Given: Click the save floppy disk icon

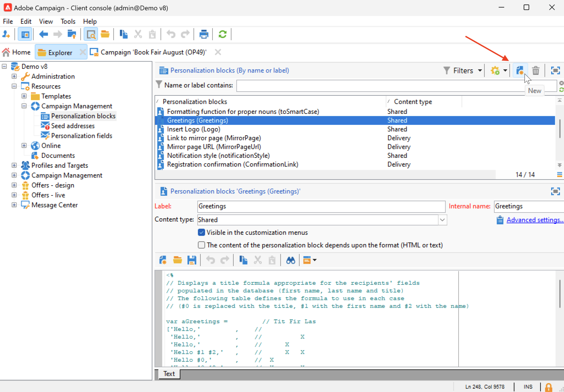Looking at the screenshot, I should point(192,260).
